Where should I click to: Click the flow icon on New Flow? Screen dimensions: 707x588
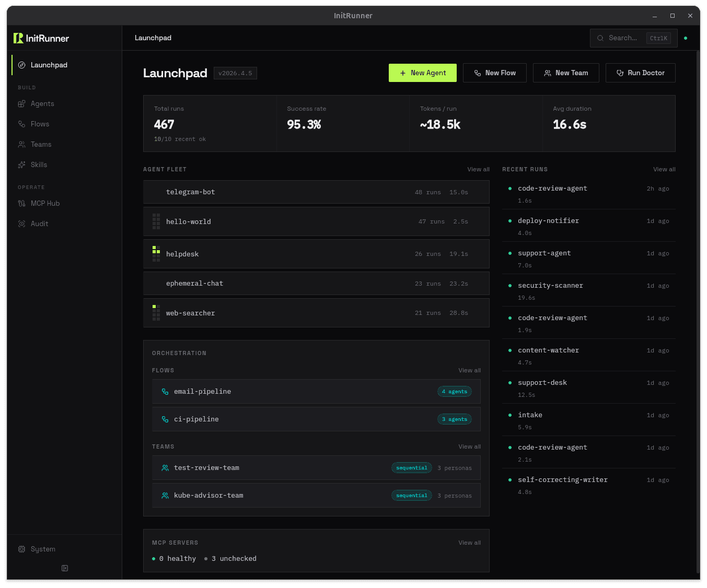(x=478, y=73)
